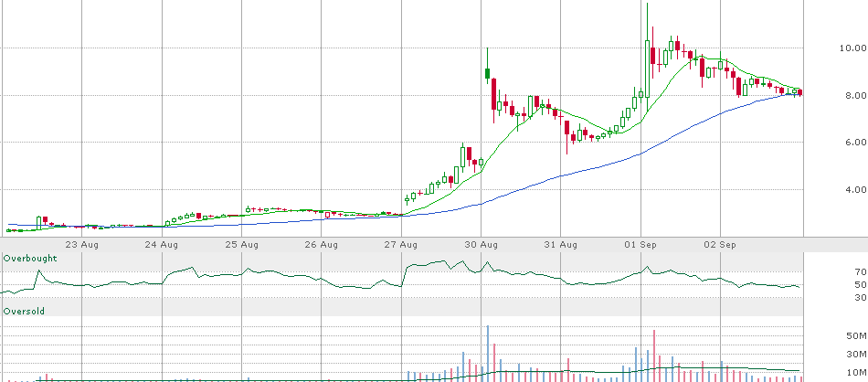Click the "23 Aug" date label

click(82, 245)
